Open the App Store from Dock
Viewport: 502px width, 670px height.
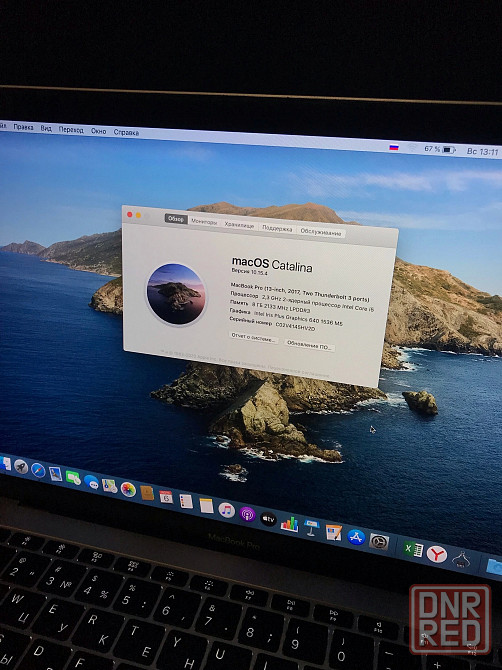point(356,538)
